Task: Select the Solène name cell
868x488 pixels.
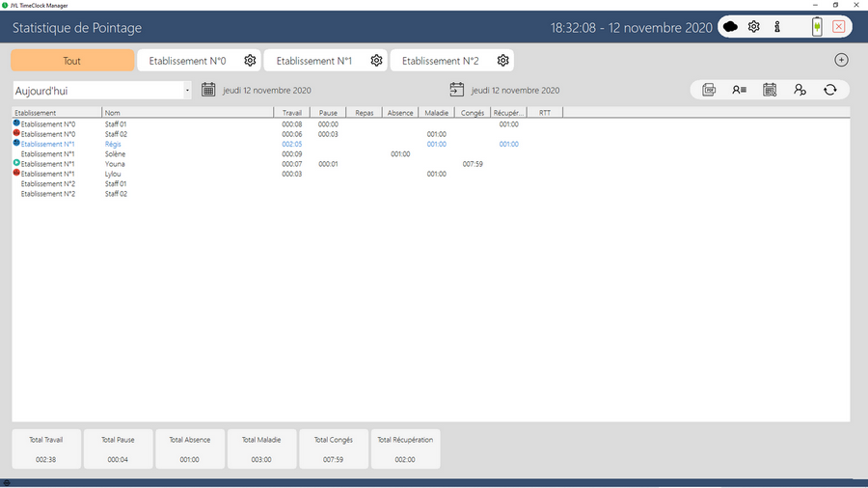Action: (115, 153)
